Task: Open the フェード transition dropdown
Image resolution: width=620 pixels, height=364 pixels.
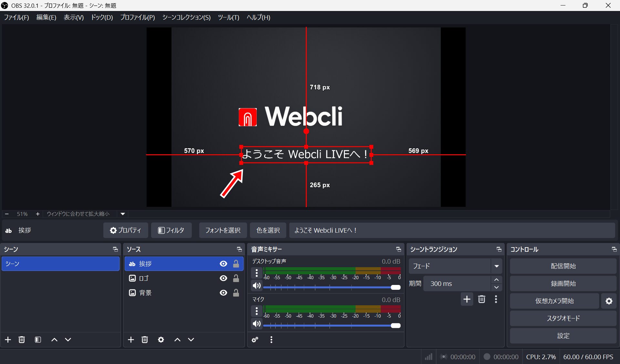Action: (x=496, y=266)
